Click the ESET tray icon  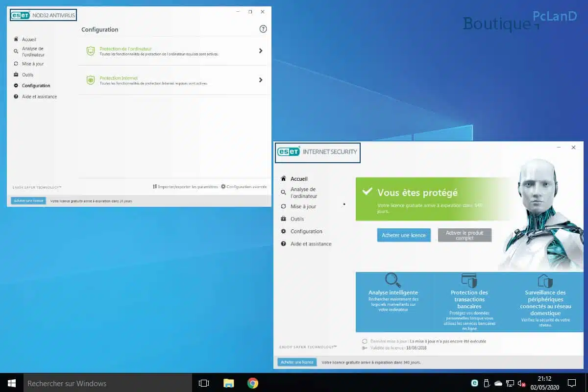474,383
